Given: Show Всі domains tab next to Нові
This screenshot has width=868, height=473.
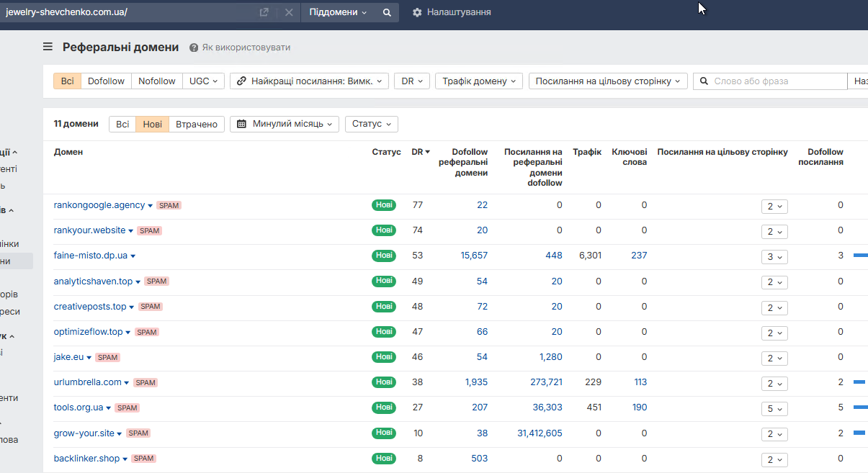Looking at the screenshot, I should click(122, 124).
